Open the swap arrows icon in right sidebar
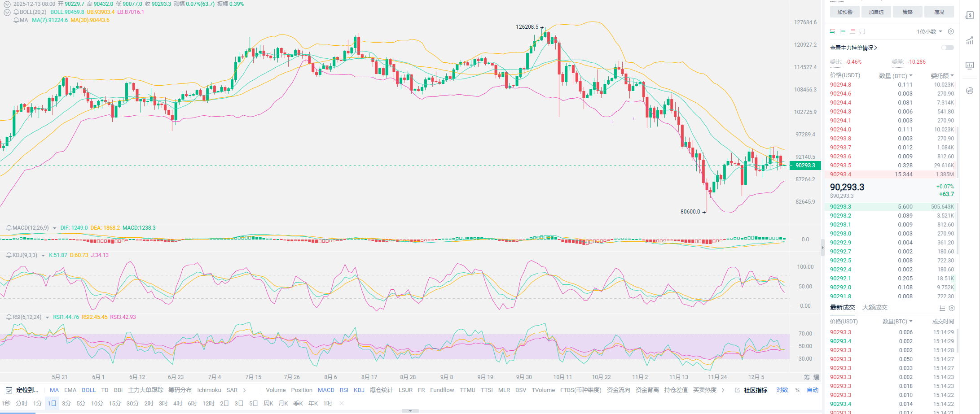The image size is (980, 414). [970, 91]
